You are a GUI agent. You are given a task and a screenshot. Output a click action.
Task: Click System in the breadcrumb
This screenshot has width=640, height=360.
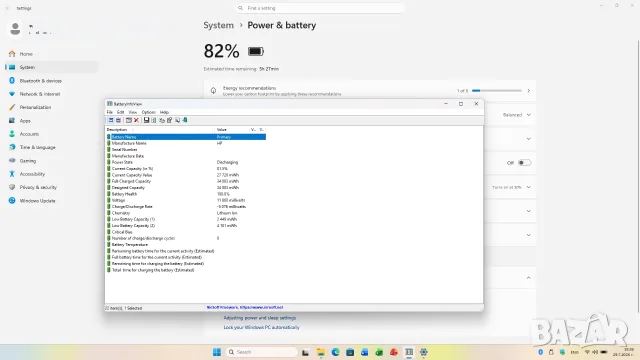coord(219,25)
